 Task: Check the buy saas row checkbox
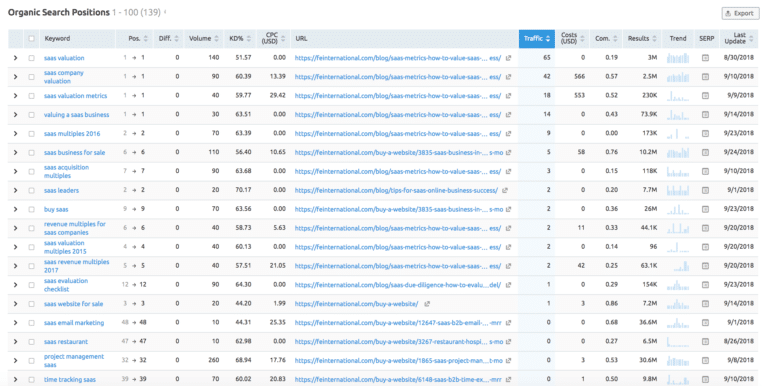[31, 209]
